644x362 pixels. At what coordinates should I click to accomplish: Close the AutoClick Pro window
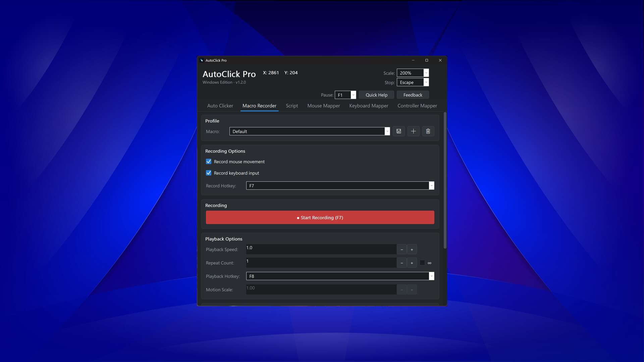(440, 60)
